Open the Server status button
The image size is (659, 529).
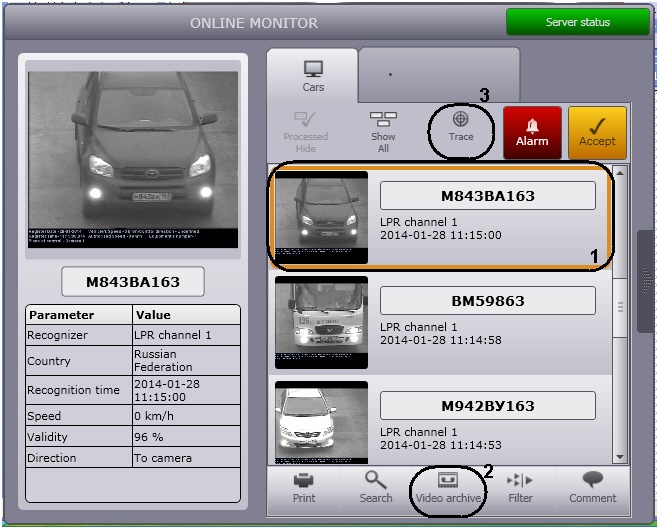click(578, 22)
